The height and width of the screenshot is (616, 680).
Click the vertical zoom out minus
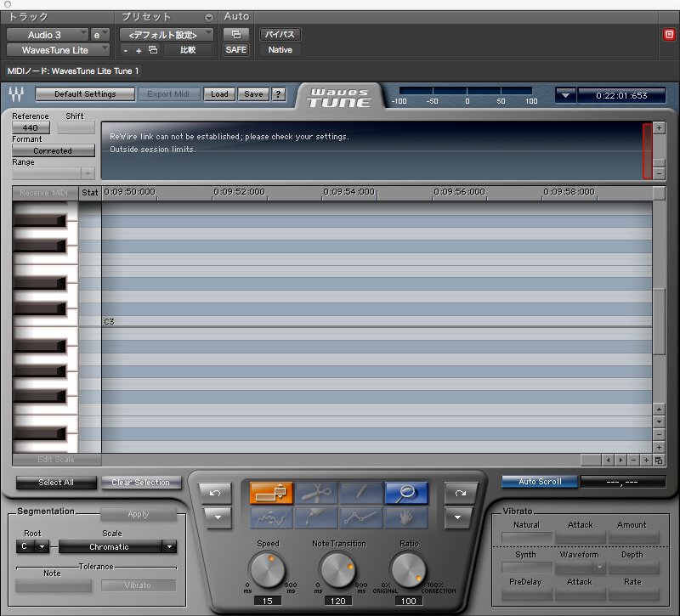(660, 434)
